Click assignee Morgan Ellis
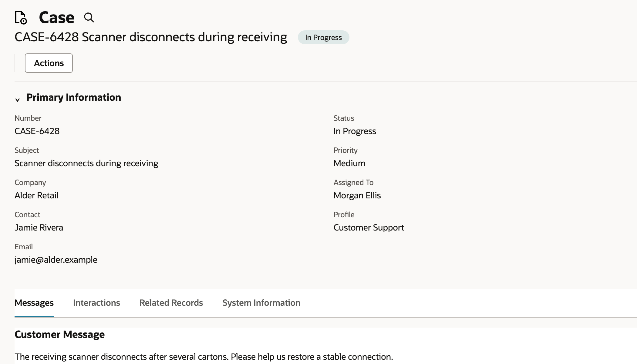637x364 pixels. coord(357,195)
